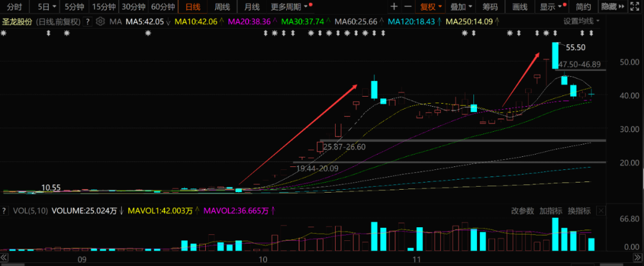The image size is (644, 266).
Task: Select the 30分钟 period tab
Action: (x=134, y=7)
